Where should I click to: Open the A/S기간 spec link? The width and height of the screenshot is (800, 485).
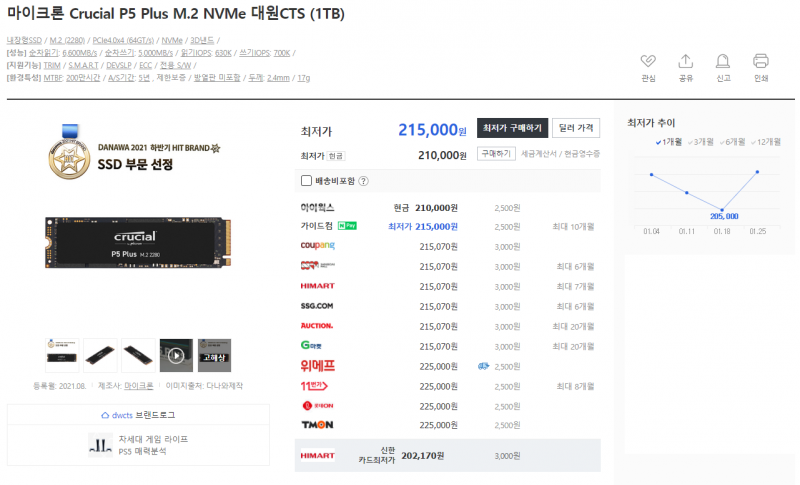(x=121, y=78)
